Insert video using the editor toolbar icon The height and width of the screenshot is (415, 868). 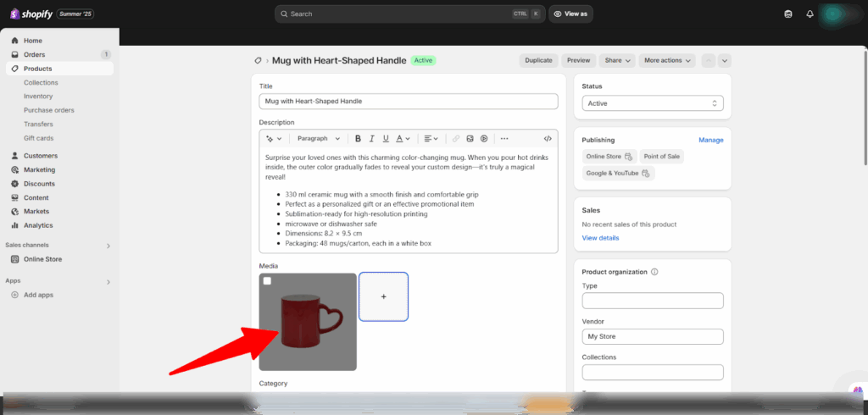484,139
